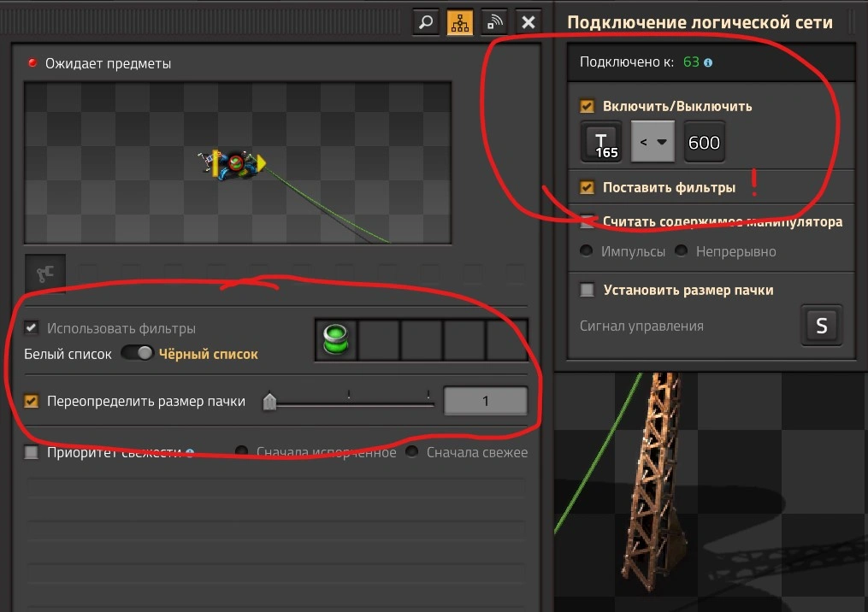Click the info icon next to 63
This screenshot has height=612, width=868.
tap(708, 62)
